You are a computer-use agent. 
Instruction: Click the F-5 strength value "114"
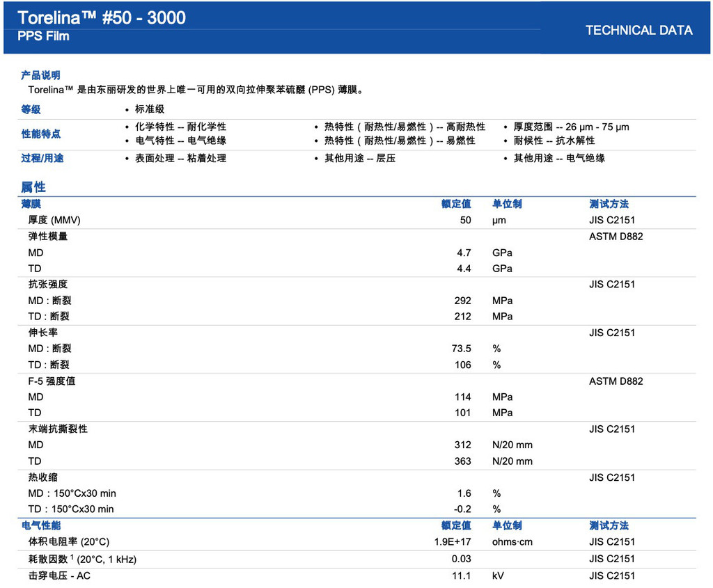463,397
